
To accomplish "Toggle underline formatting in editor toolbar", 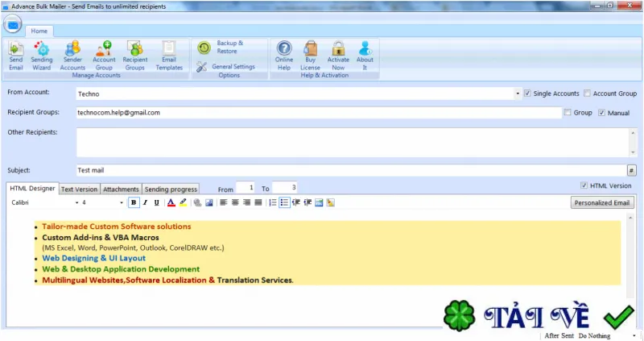I will point(156,202).
